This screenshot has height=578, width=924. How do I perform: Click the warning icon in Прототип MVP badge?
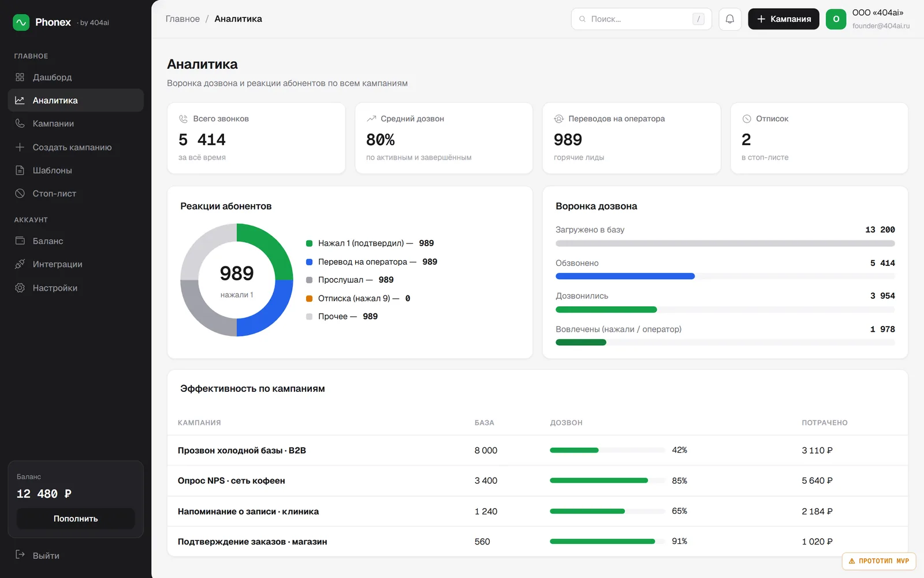pos(852,561)
